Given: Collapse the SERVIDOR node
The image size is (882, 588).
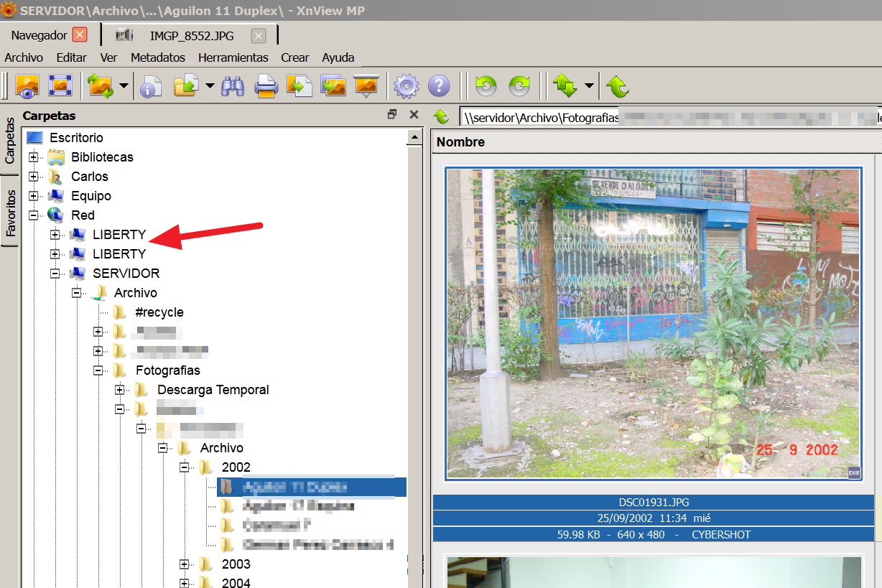Looking at the screenshot, I should tap(55, 274).
